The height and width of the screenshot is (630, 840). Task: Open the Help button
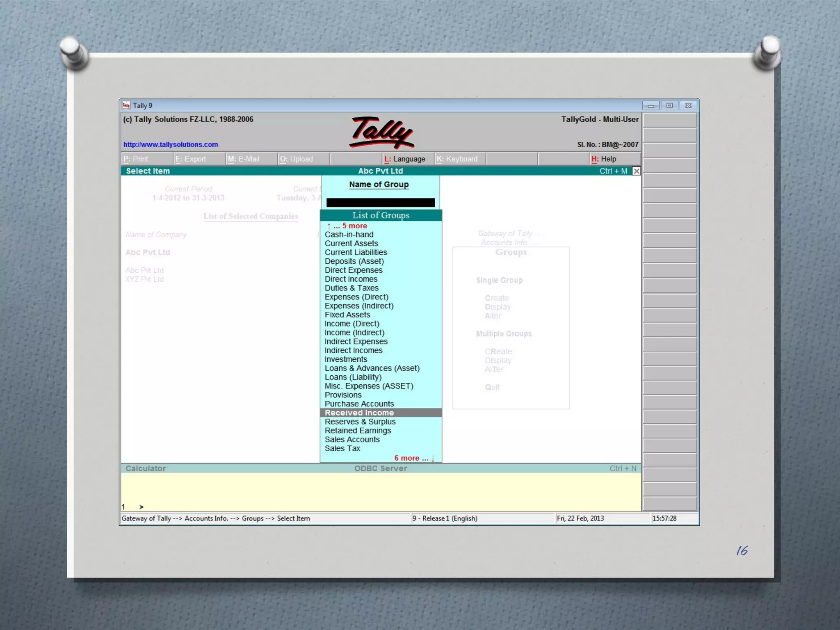click(615, 159)
